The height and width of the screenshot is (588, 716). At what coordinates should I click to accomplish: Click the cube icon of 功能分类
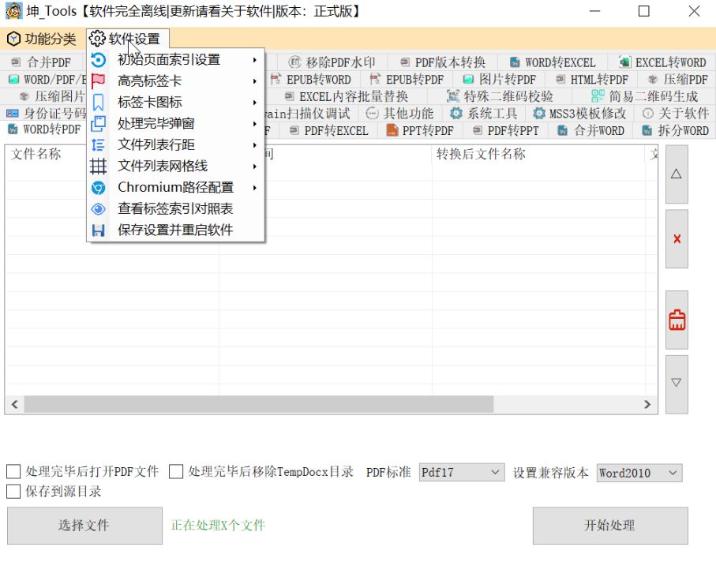coord(14,39)
